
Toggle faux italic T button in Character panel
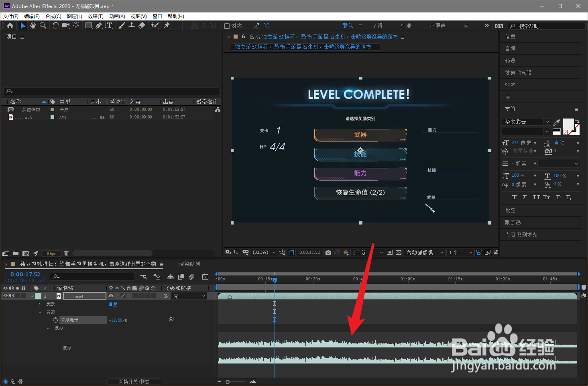[x=524, y=197]
